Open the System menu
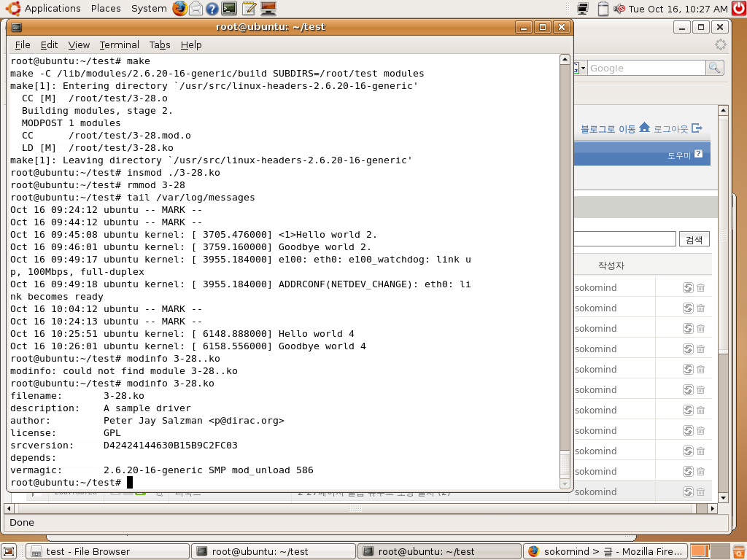The image size is (747, 560). (149, 9)
